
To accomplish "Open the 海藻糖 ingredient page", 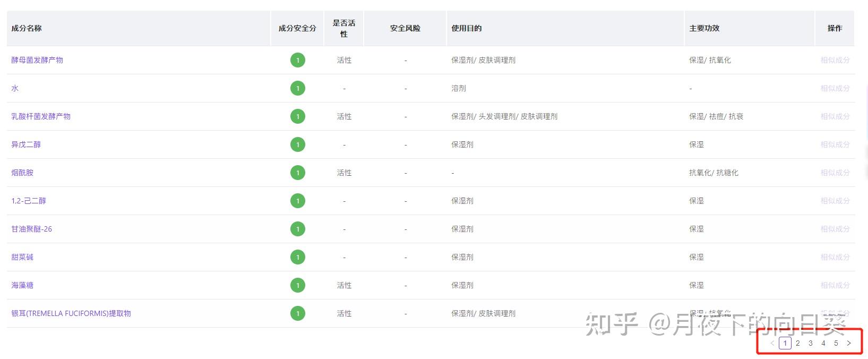I will tap(22, 285).
